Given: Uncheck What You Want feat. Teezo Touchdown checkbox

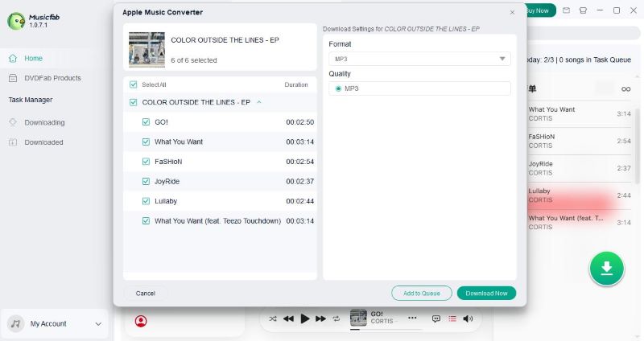Looking at the screenshot, I should coord(146,221).
